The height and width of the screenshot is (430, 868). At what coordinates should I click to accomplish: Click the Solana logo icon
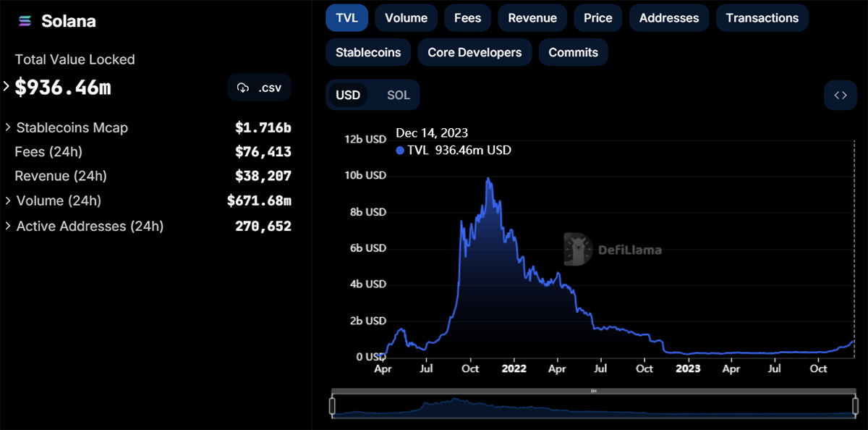click(x=25, y=22)
